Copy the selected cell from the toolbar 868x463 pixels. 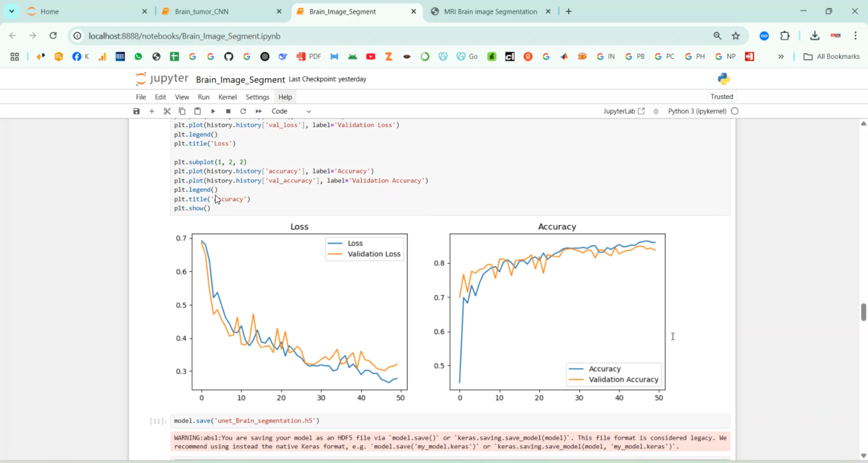(182, 111)
